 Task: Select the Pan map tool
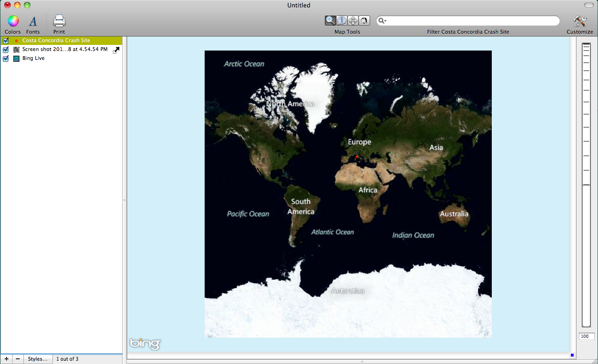tap(353, 21)
